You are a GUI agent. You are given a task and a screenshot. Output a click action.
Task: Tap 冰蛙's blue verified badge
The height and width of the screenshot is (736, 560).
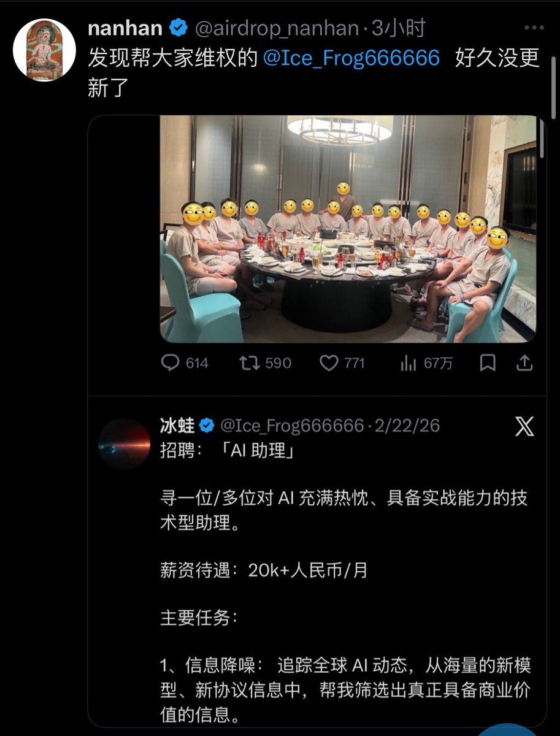coord(207,425)
